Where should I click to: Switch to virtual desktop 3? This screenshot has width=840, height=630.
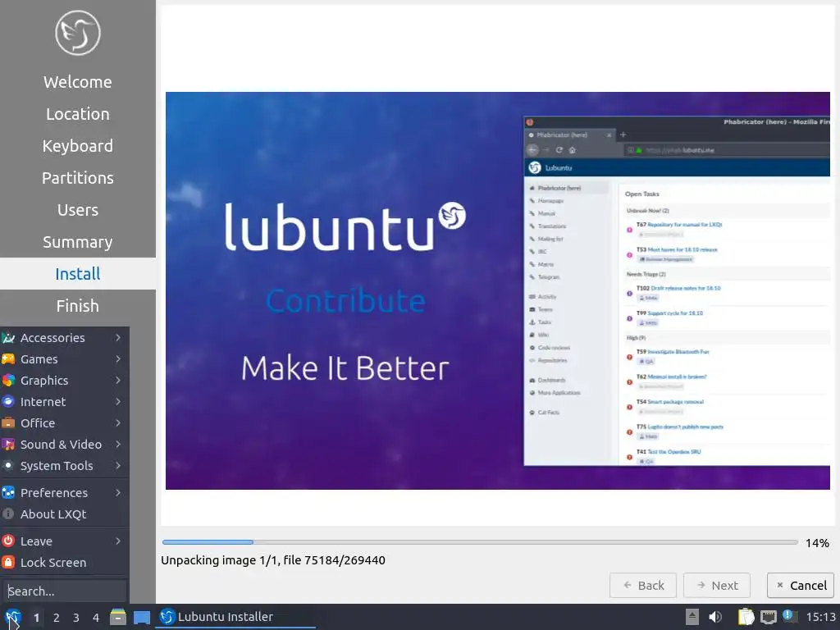point(76,618)
